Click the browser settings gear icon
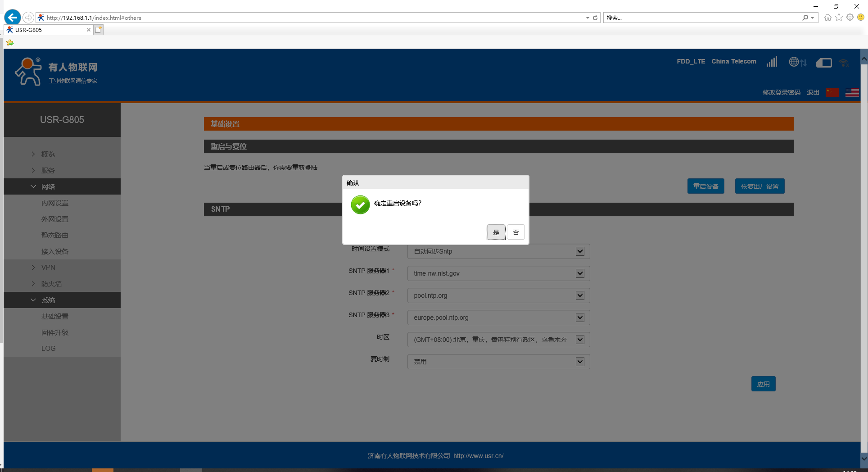868x472 pixels. pyautogui.click(x=850, y=18)
